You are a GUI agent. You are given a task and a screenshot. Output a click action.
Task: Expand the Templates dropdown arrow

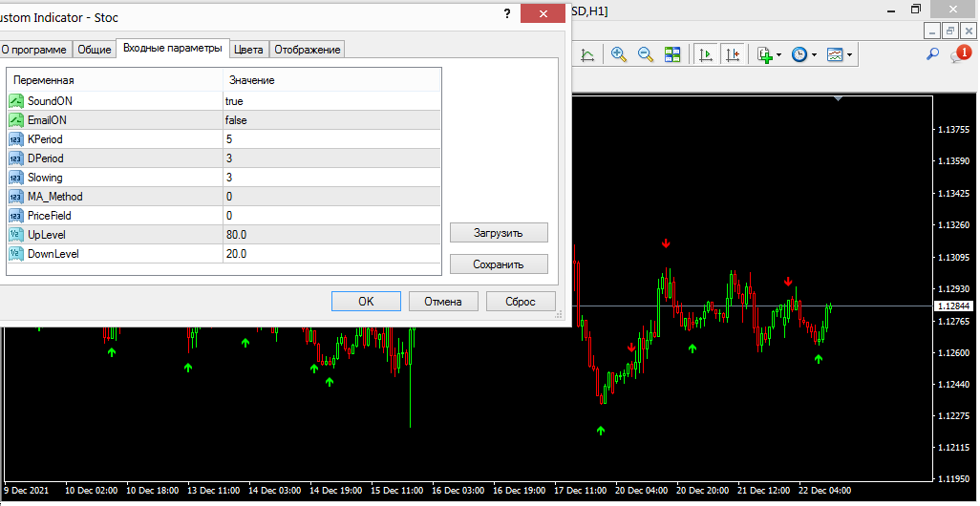849,55
